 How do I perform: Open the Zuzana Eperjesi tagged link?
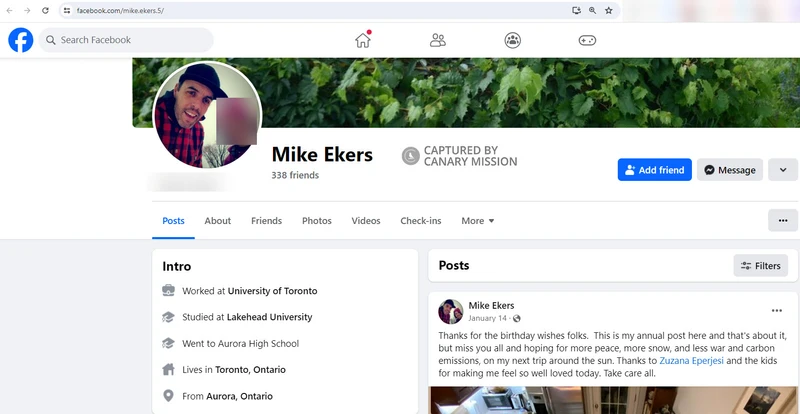[692, 361]
